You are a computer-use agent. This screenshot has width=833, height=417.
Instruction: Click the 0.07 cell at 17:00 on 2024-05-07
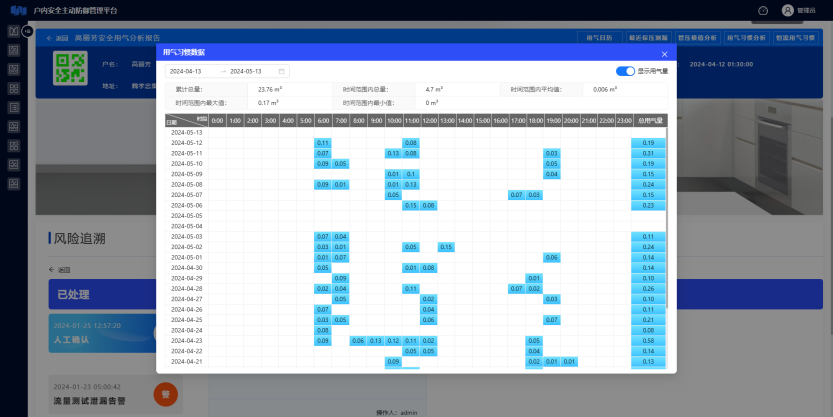pos(516,195)
